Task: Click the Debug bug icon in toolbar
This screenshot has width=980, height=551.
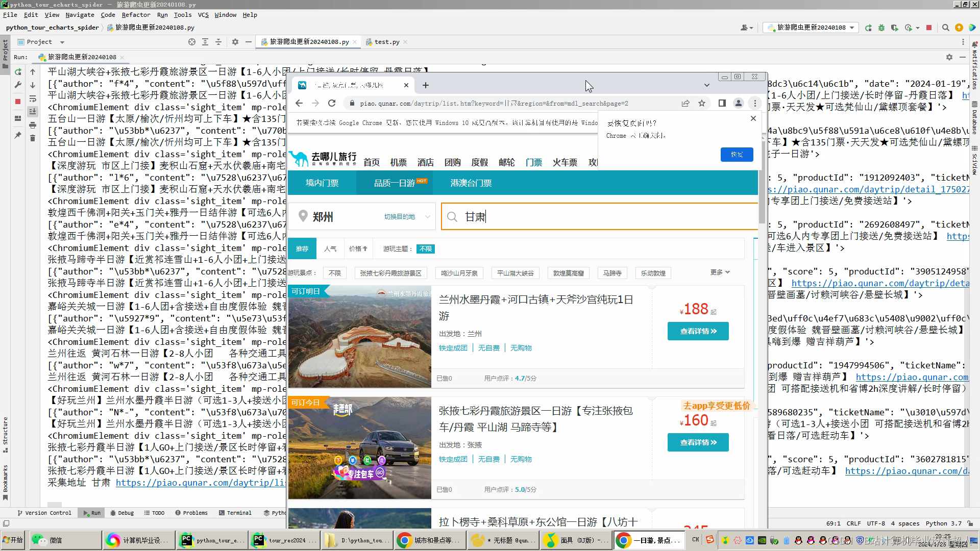Action: [881, 28]
